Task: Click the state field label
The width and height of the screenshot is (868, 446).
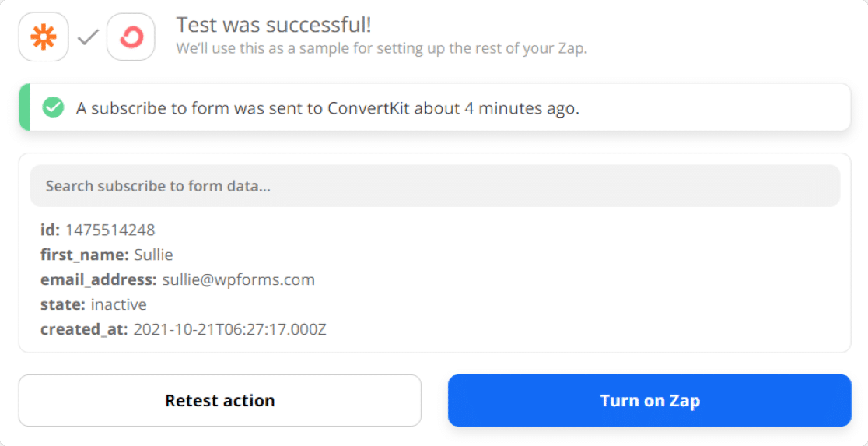Action: [x=62, y=304]
